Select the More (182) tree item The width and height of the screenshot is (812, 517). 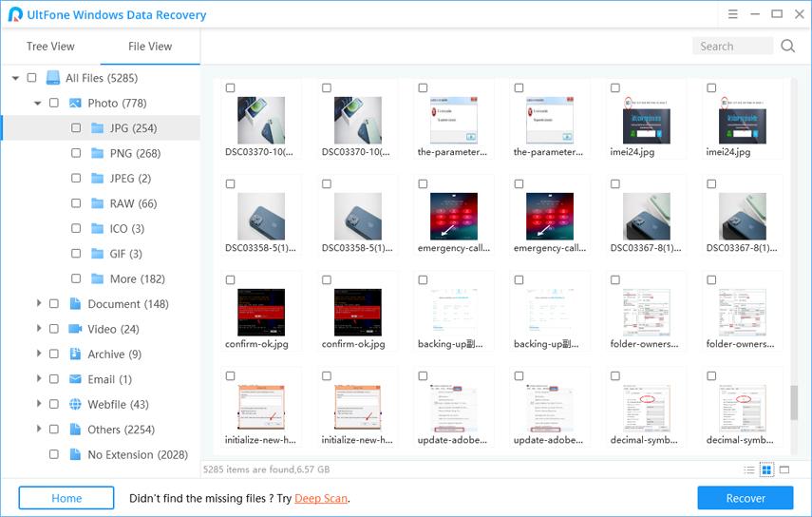click(x=137, y=278)
